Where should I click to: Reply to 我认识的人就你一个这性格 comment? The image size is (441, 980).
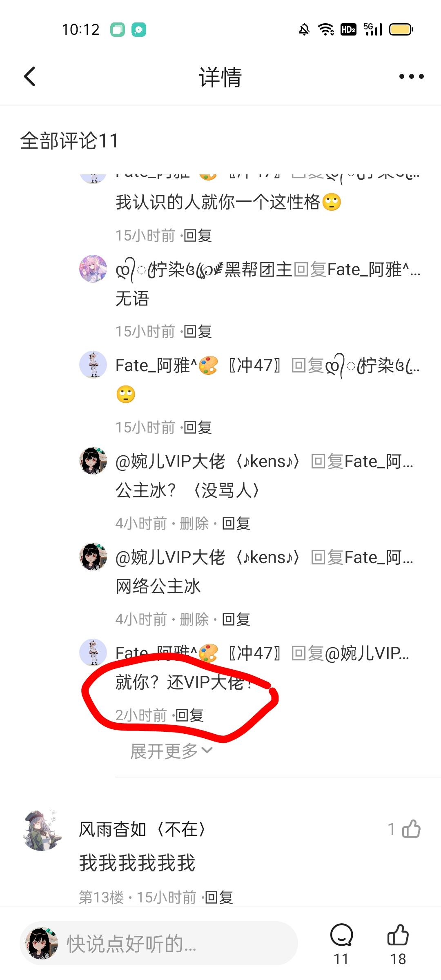pos(198,236)
